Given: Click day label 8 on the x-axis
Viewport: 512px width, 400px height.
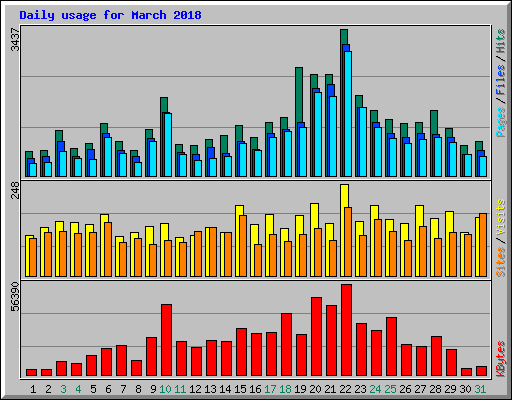Looking at the screenshot, I should (138, 389).
